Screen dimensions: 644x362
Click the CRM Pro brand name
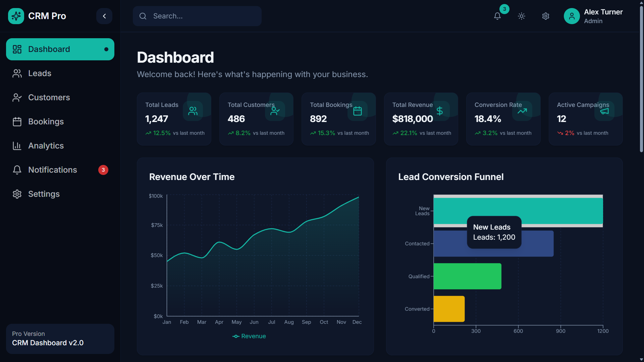(x=47, y=16)
